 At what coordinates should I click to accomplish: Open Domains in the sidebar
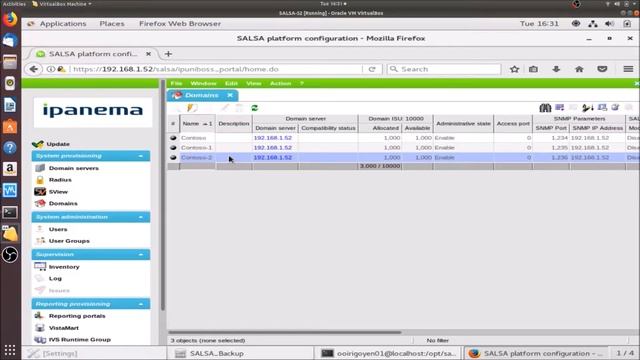pyautogui.click(x=63, y=203)
